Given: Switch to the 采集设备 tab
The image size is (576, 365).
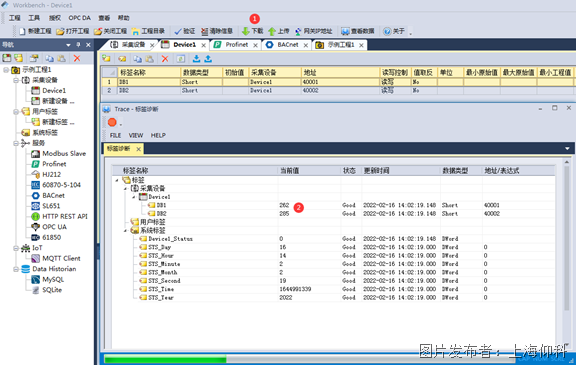Looking at the screenshot, I should pos(133,44).
